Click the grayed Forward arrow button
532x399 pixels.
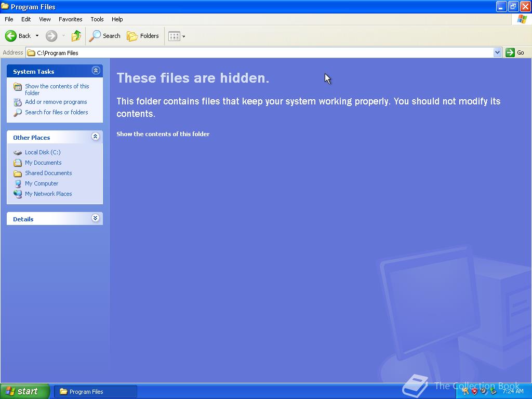pyautogui.click(x=51, y=36)
